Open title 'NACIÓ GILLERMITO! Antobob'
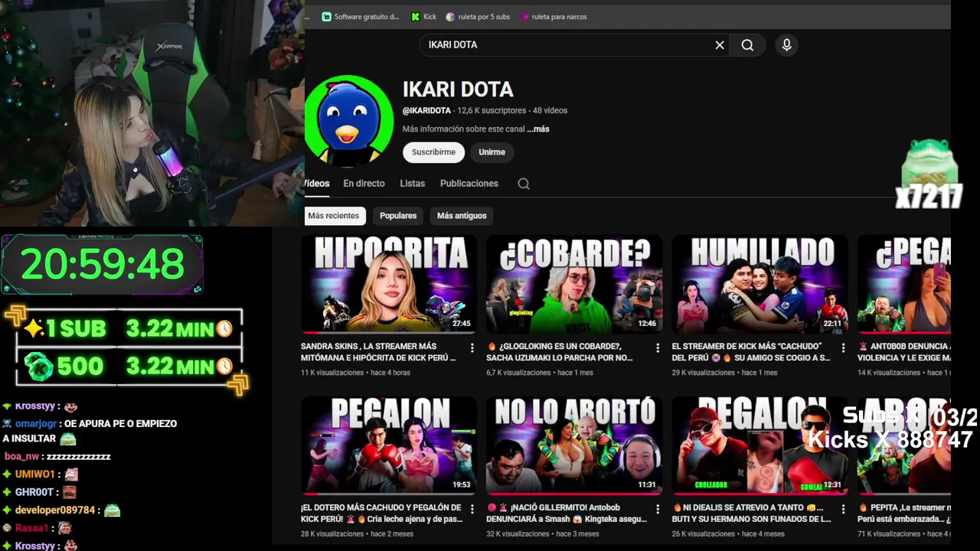 click(567, 514)
